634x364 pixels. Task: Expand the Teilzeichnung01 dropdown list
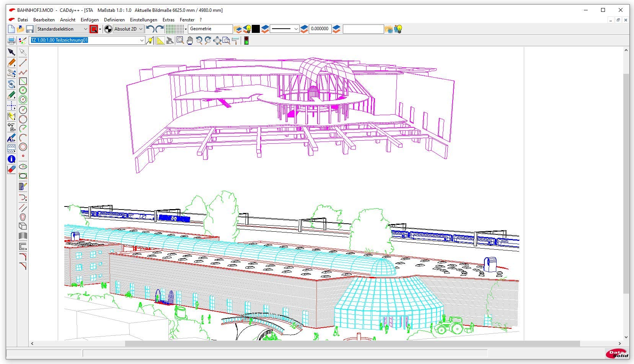point(142,41)
